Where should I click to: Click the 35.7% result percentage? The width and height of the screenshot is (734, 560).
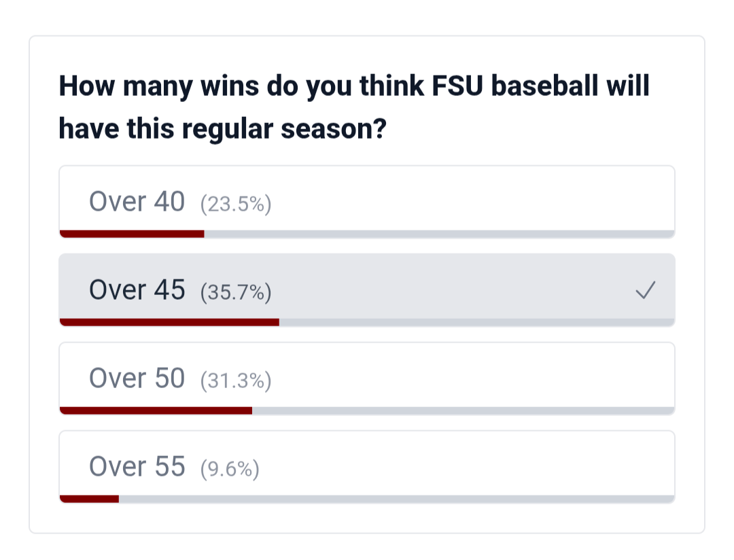[x=236, y=292]
